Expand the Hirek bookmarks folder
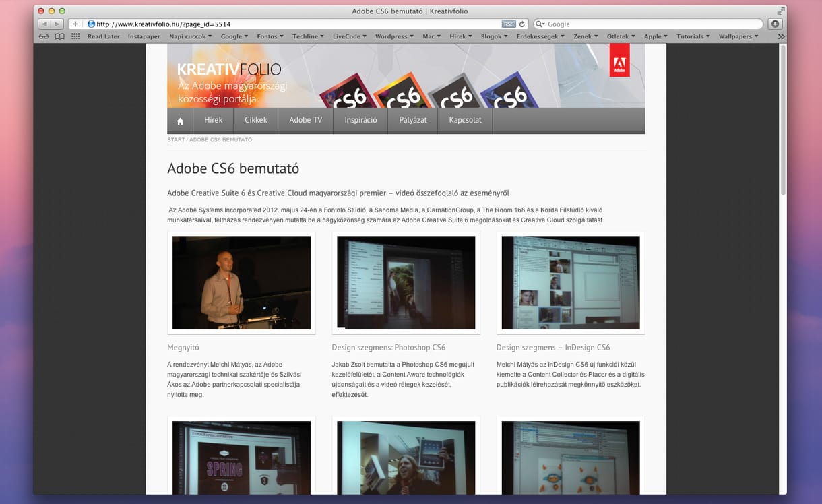Image resolution: width=822 pixels, height=504 pixels. (461, 36)
